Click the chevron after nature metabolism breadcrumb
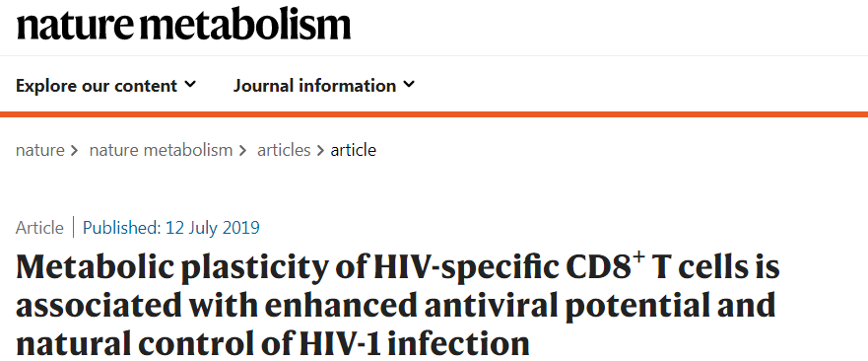The width and height of the screenshot is (868, 361). (x=242, y=151)
